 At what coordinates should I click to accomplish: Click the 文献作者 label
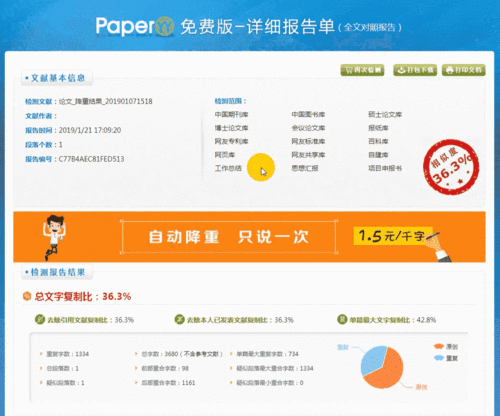pyautogui.click(x=41, y=116)
